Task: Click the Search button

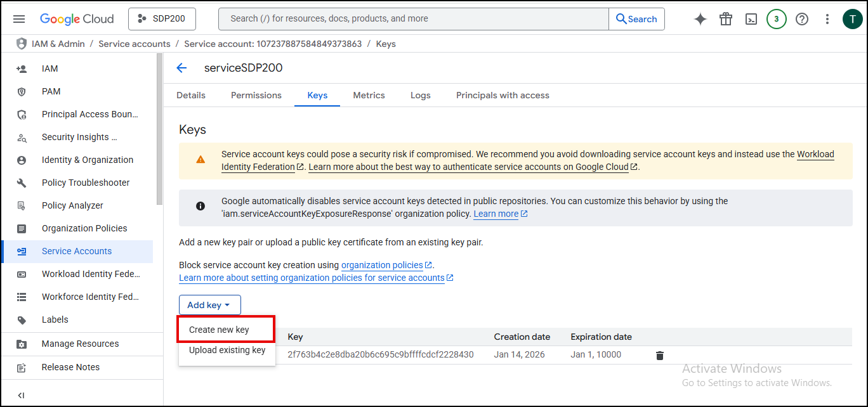Action: [636, 19]
